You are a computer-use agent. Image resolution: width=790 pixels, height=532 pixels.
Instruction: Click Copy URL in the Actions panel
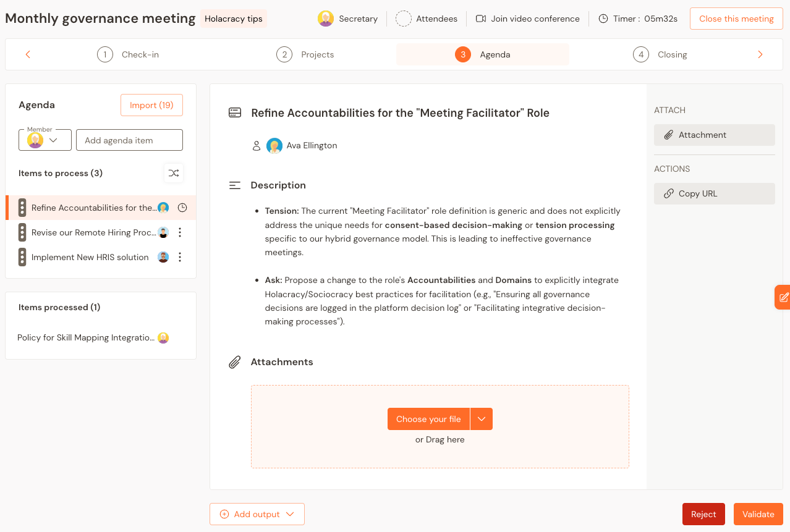coord(714,193)
